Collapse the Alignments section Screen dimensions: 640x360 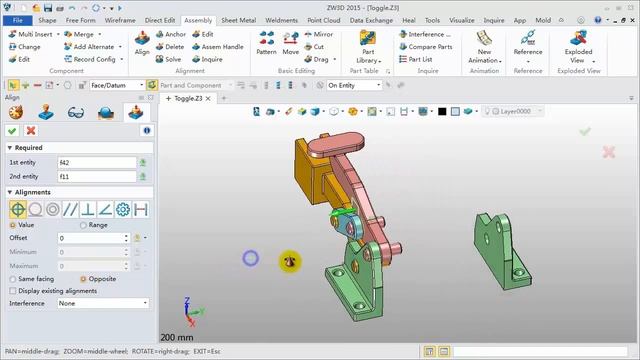click(x=10, y=192)
